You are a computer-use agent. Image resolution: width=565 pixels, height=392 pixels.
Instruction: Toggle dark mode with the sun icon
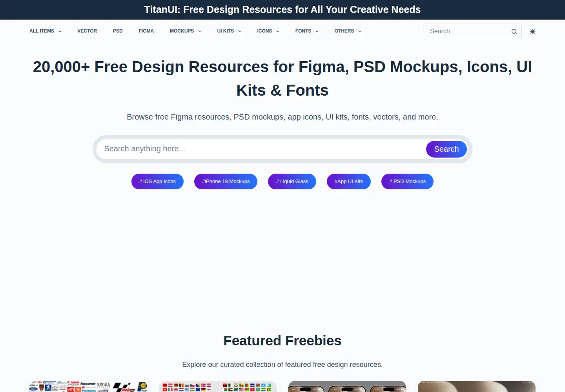[x=532, y=31]
